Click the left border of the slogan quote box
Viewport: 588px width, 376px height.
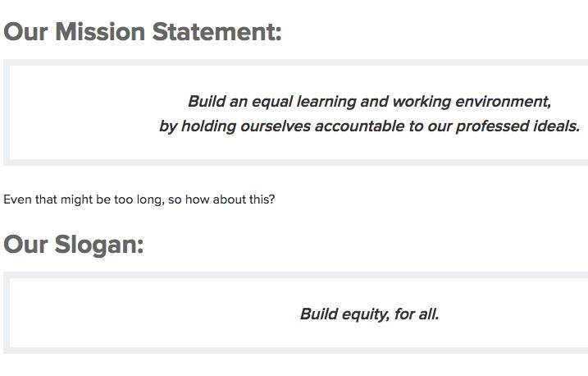7,313
